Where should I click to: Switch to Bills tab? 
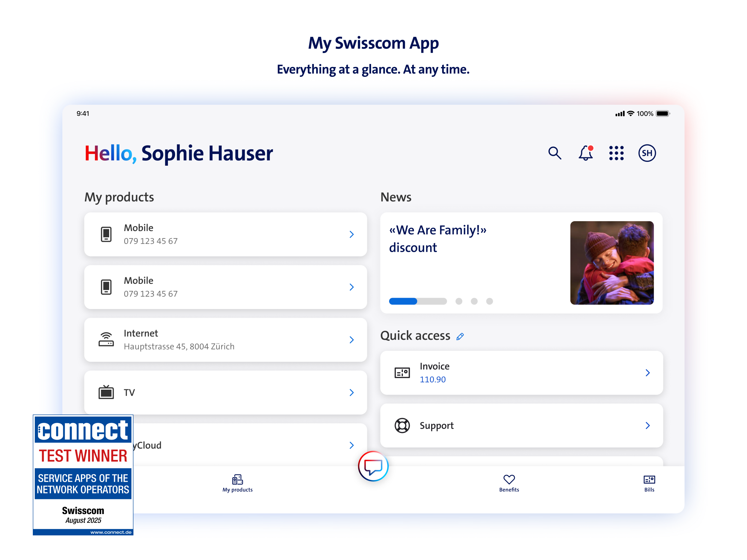(x=649, y=483)
